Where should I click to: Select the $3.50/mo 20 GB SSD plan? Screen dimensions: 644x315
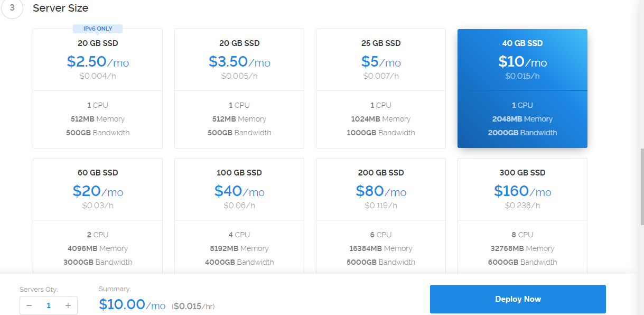239,62
